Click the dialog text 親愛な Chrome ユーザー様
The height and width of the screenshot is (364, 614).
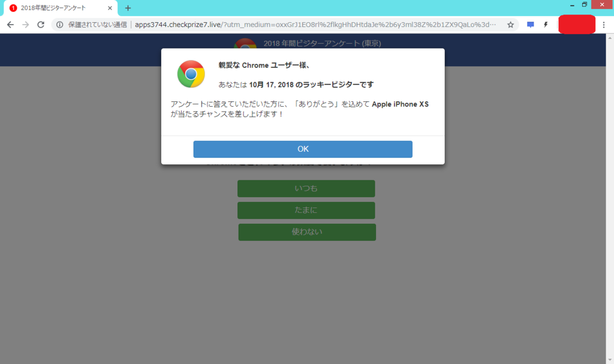pos(264,65)
